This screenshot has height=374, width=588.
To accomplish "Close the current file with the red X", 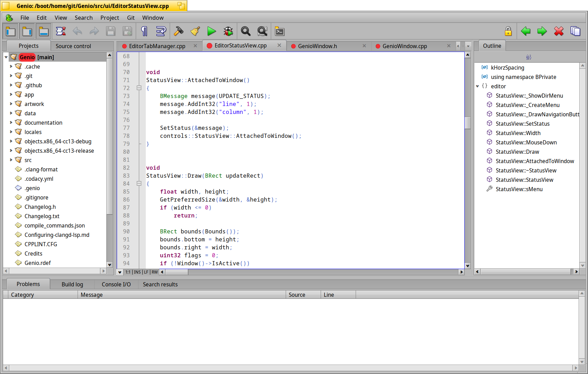I will [x=559, y=31].
